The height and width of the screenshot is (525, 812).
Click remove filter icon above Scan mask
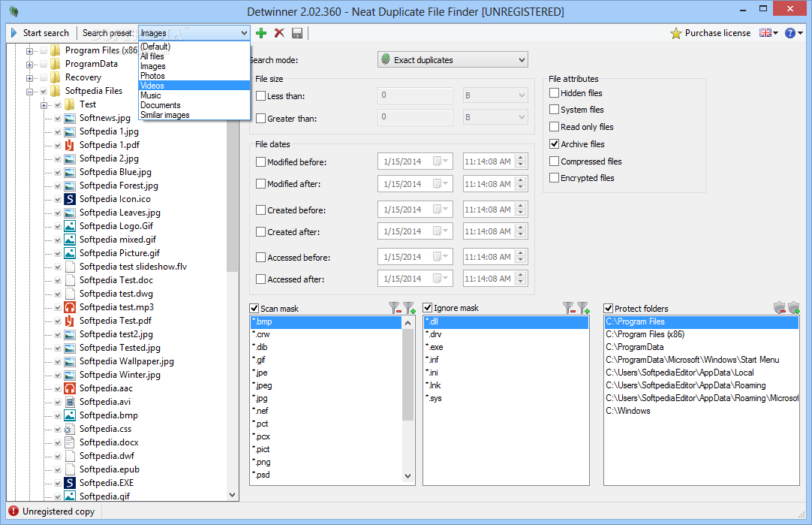[395, 309]
